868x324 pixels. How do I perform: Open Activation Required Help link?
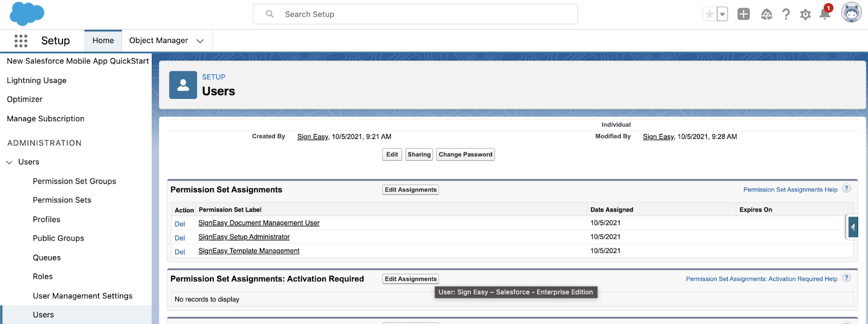(762, 279)
